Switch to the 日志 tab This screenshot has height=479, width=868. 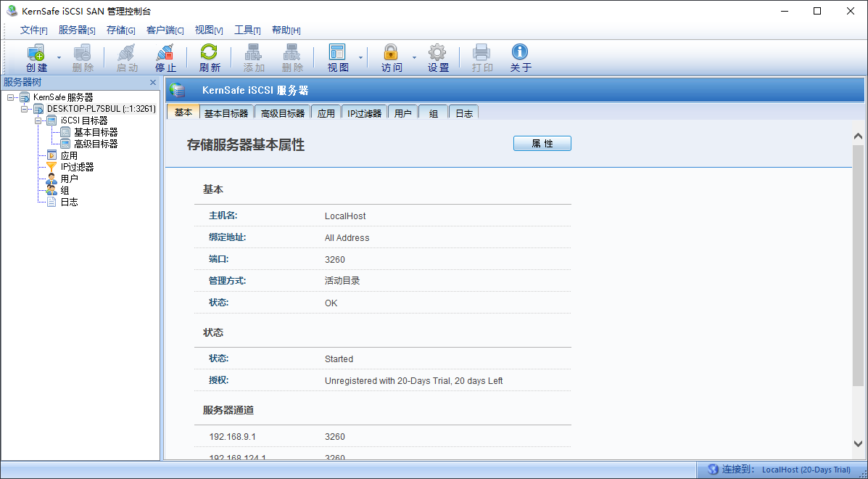coord(464,113)
